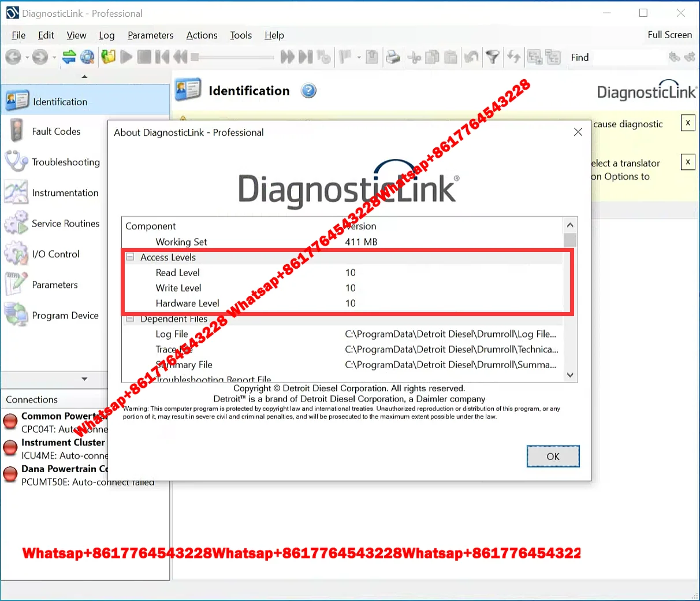Viewport: 700px width, 601px height.
Task: Click the scissors Cut icon
Action: click(x=414, y=57)
